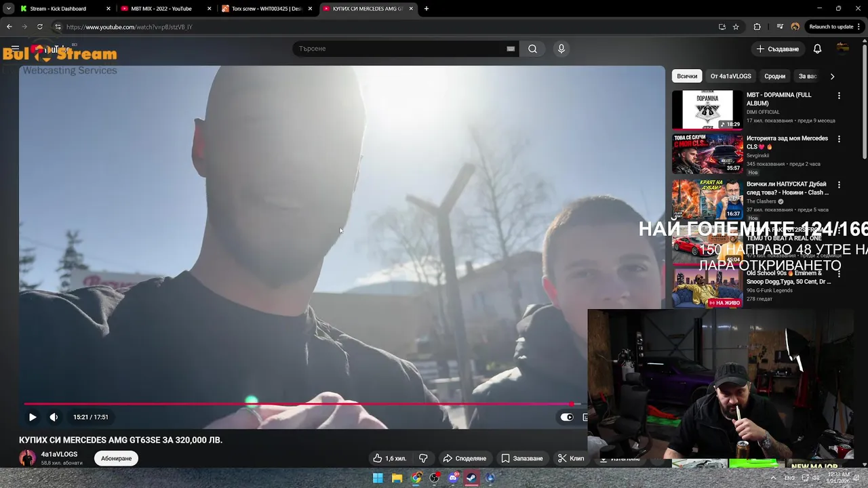Open File Explorer from the taskbar
Screen dimensions: 868x488
tap(397, 478)
